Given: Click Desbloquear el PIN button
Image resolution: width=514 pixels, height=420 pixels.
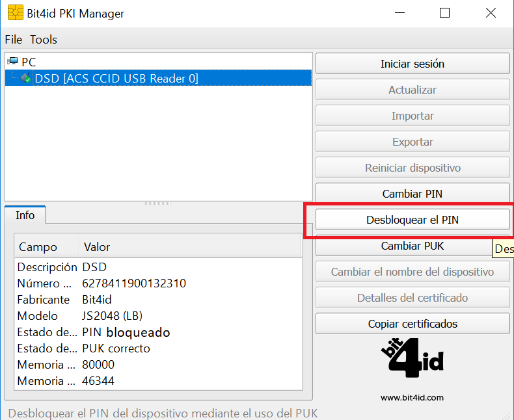Looking at the screenshot, I should pyautogui.click(x=413, y=220).
